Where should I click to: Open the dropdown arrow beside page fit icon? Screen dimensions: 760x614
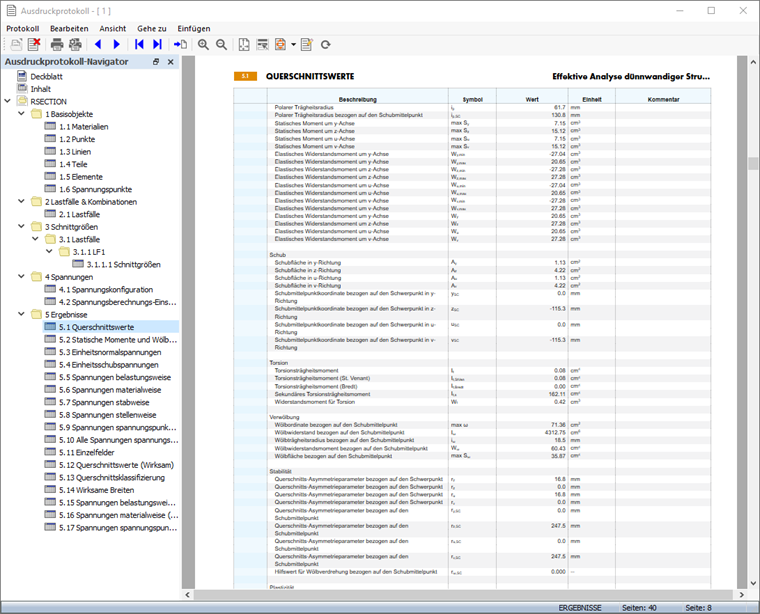[x=293, y=45]
